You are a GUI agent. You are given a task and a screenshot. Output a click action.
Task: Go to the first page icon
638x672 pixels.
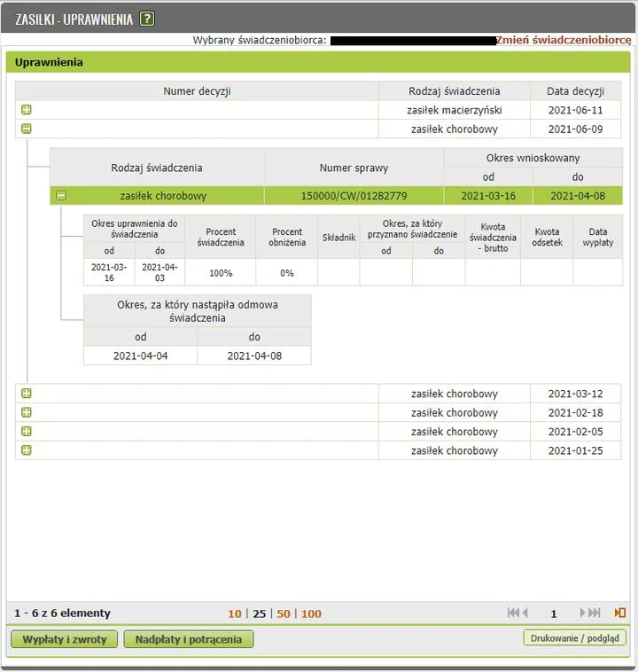point(513,613)
